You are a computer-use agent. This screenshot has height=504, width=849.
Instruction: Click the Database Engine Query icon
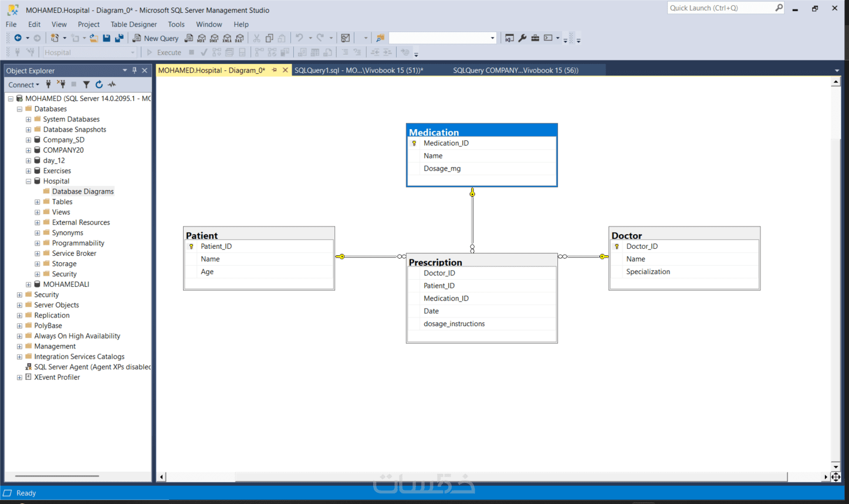coord(188,38)
